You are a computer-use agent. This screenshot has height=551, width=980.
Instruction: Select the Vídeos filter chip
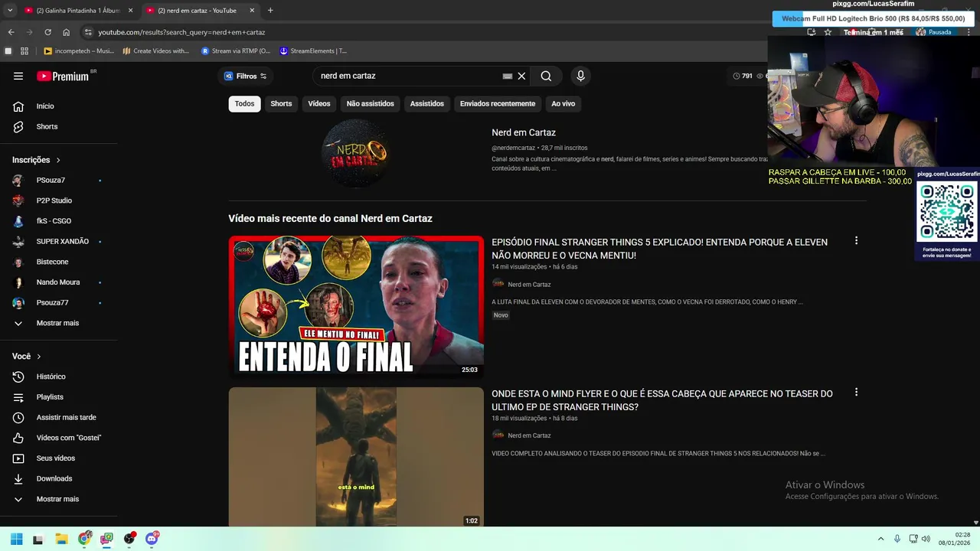[x=319, y=104]
